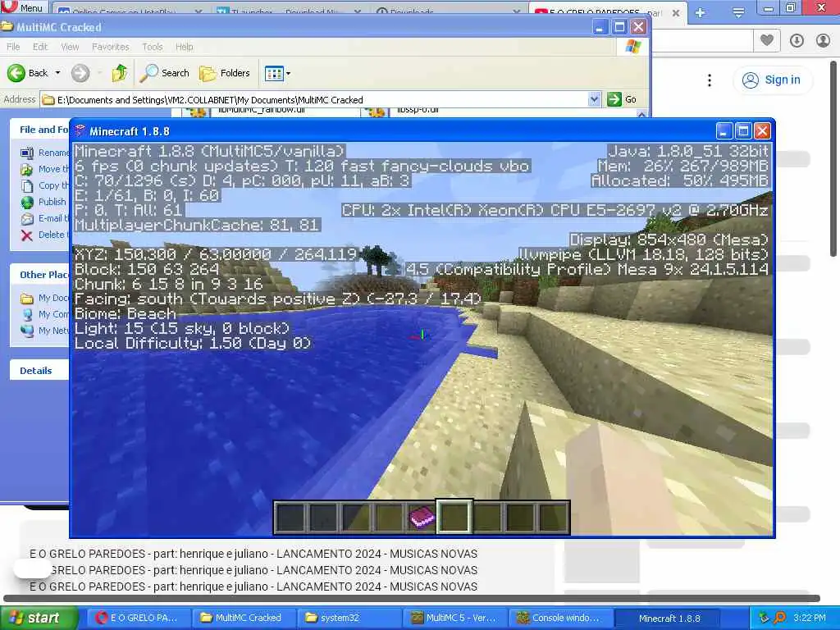Viewport: 840px width, 630px height.
Task: Minimize the Minecraft 1.8.8 window
Action: point(724,130)
